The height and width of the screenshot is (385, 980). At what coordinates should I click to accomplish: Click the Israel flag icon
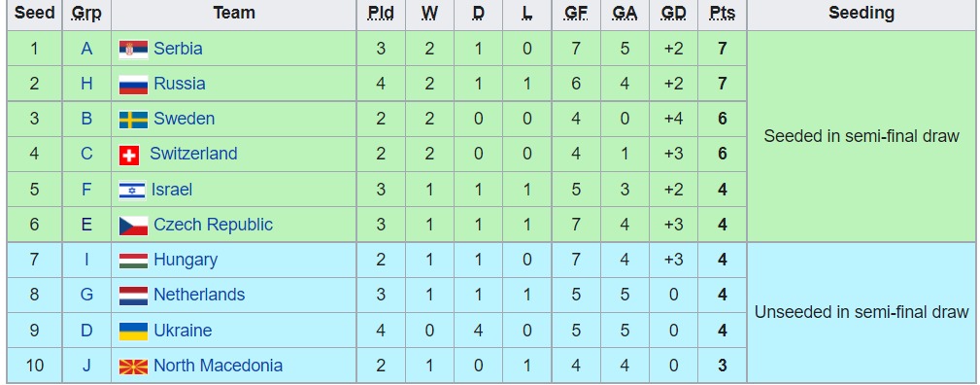(132, 190)
